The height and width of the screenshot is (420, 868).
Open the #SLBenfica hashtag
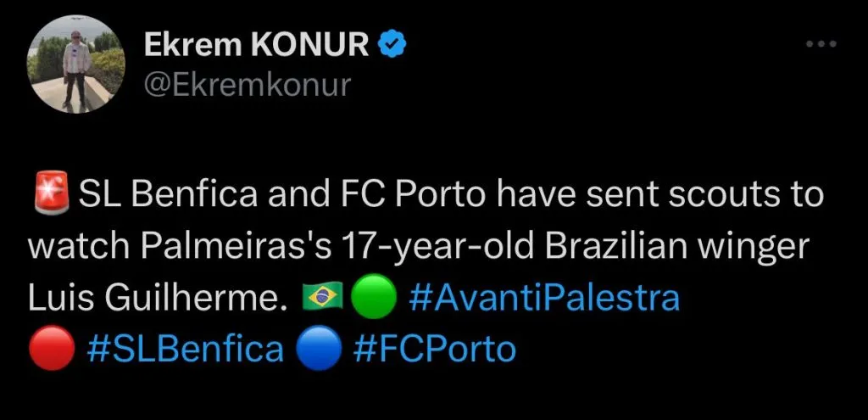click(x=186, y=349)
